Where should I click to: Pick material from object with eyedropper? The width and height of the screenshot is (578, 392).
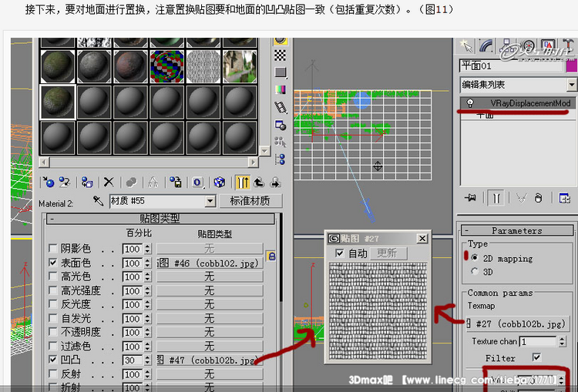98,201
